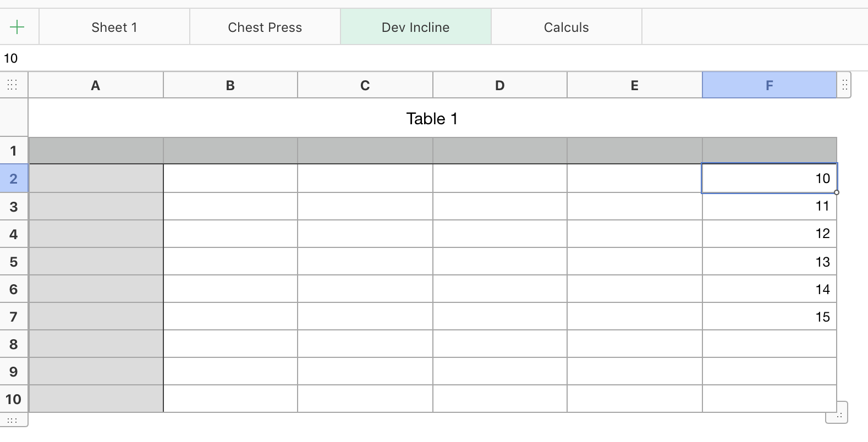
Task: Select row 5 header
Action: (14, 262)
